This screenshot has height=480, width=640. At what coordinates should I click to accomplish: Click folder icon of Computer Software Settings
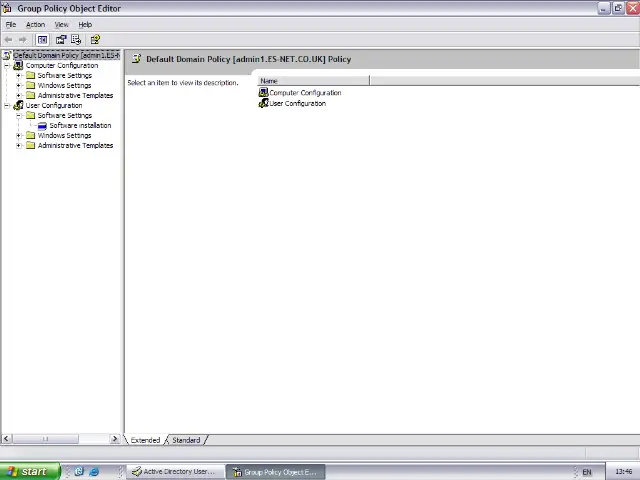pyautogui.click(x=31, y=75)
